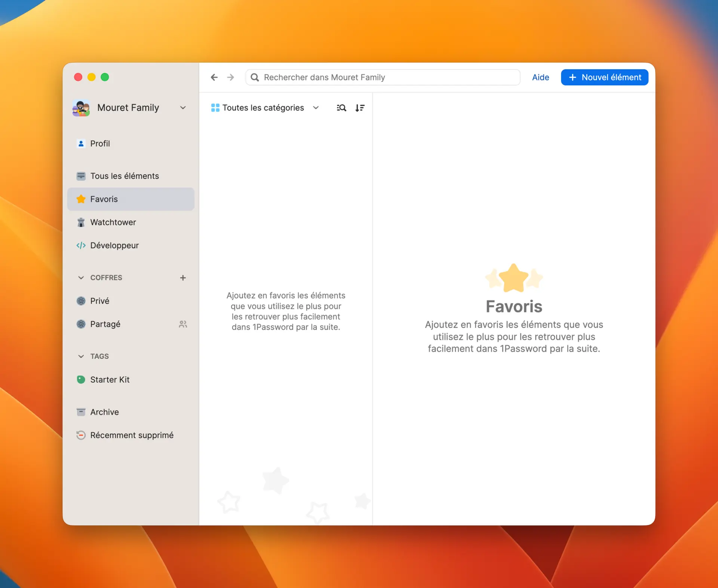This screenshot has width=718, height=588.
Task: Open the Privé vault
Action: coord(99,301)
